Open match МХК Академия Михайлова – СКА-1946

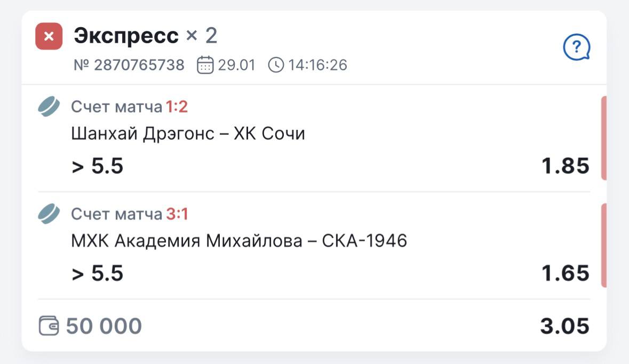click(239, 241)
